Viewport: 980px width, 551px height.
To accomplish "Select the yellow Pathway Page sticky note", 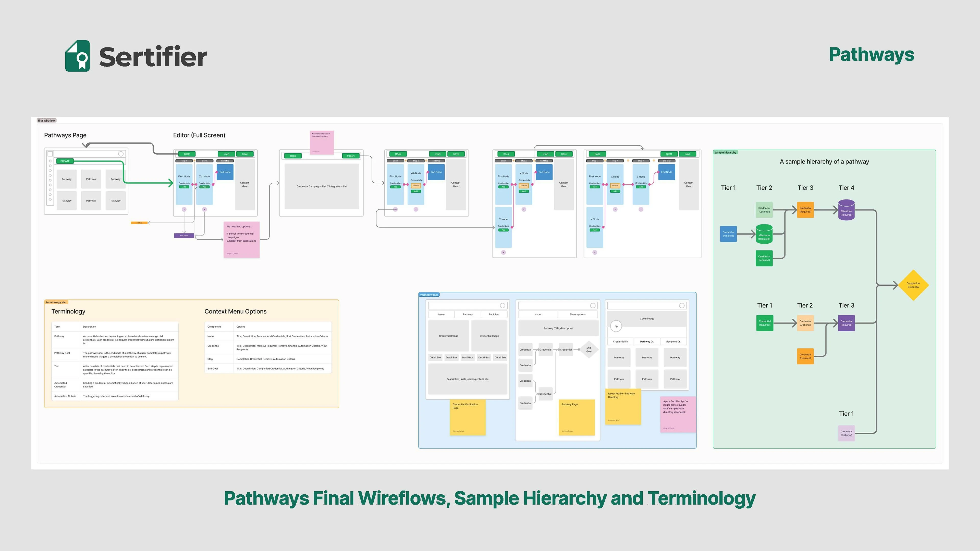I will click(576, 417).
